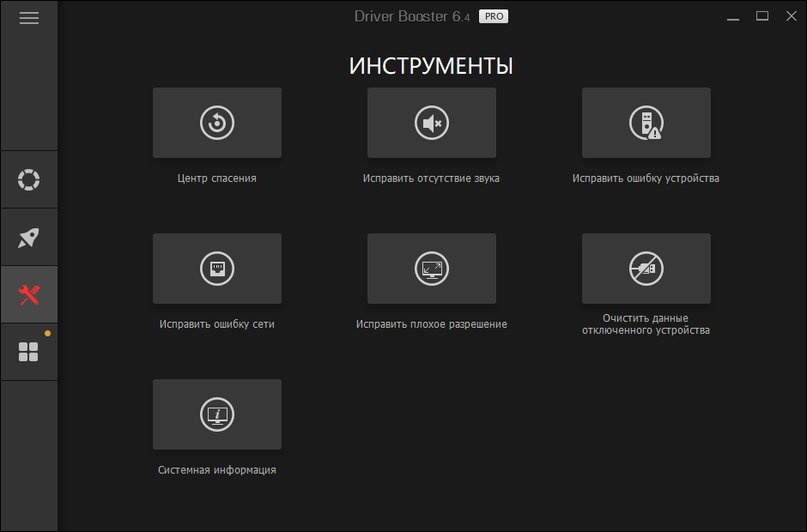Click the Центр спасения label
This screenshot has width=807, height=532.
(x=217, y=178)
